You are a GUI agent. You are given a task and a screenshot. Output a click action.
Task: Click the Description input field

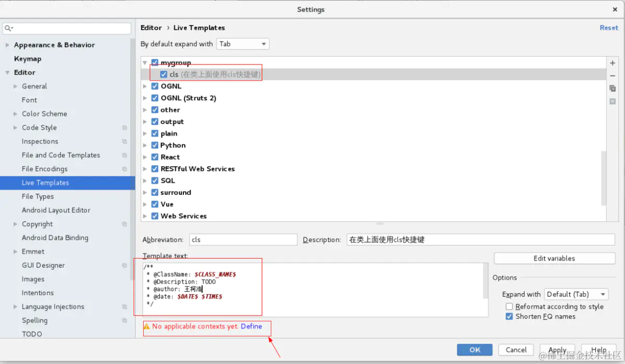click(481, 240)
